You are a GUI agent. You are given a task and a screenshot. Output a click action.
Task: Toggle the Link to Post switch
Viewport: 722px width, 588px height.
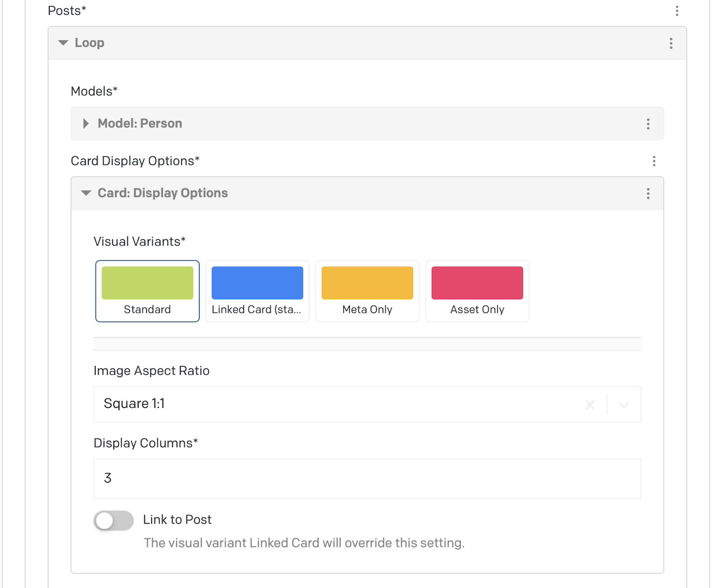click(113, 521)
